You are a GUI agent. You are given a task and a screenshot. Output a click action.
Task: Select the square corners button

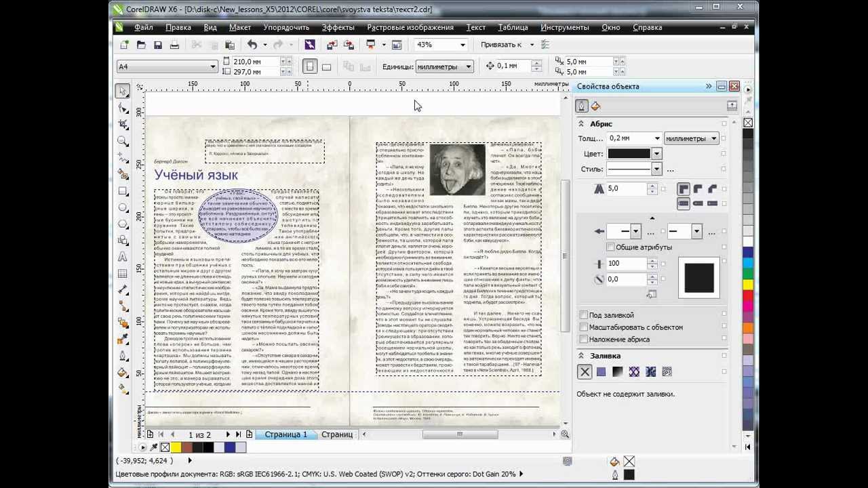pyautogui.click(x=684, y=189)
